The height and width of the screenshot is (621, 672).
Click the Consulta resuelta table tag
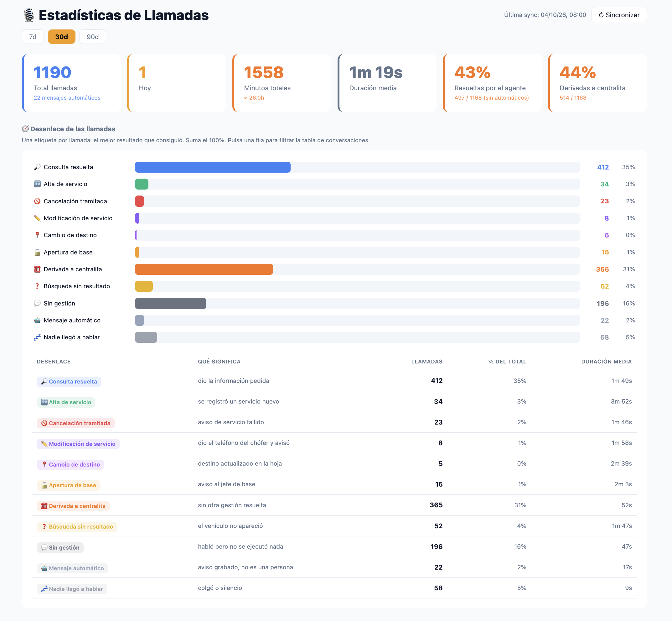click(x=69, y=381)
